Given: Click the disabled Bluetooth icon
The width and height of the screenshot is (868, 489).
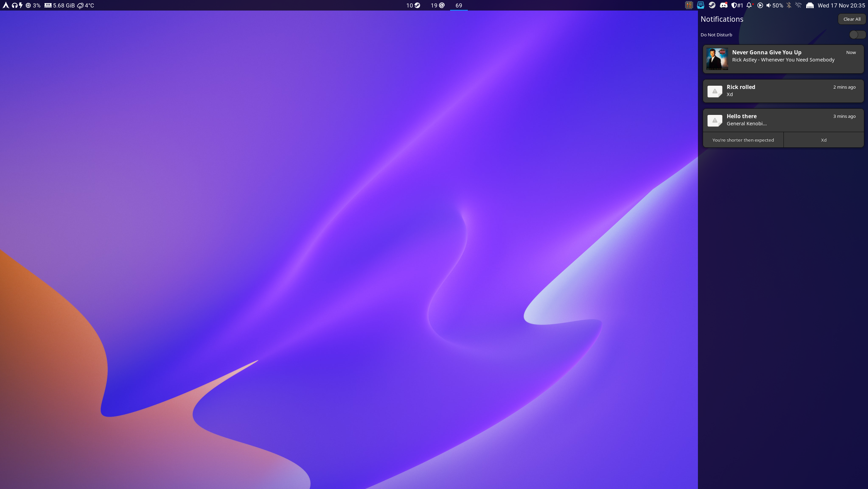Looking at the screenshot, I should [789, 5].
